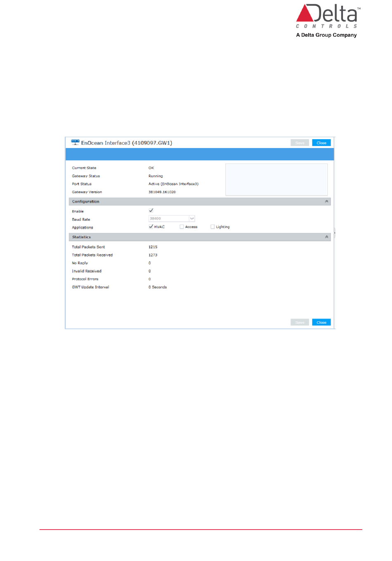Screen dimensions: 392x561
Task: Collapse the Statistics section using its chevron
Action: coord(326,237)
